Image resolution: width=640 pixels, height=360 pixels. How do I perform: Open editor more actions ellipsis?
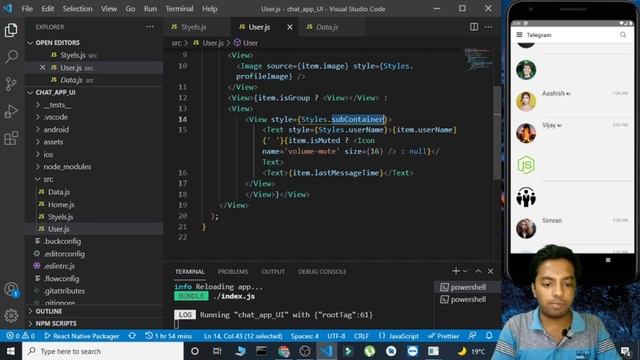click(x=489, y=27)
